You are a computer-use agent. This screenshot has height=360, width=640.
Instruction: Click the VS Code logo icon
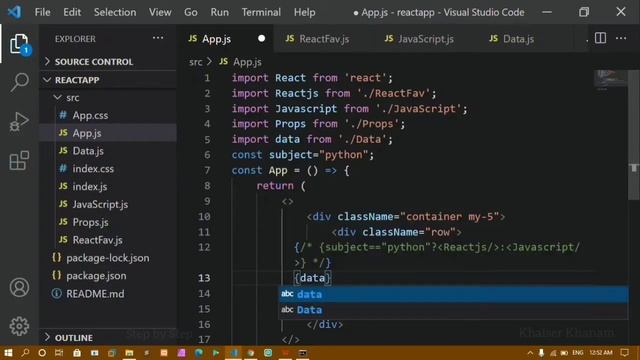click(x=14, y=12)
